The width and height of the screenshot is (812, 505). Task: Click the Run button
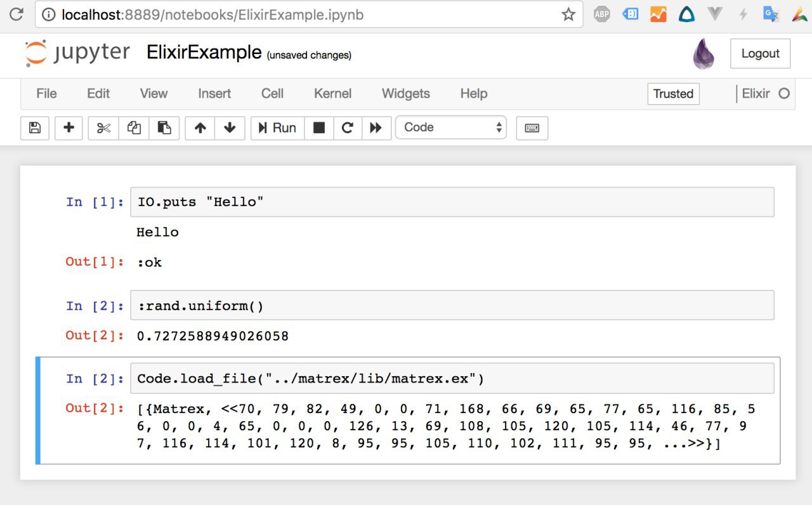pos(278,128)
